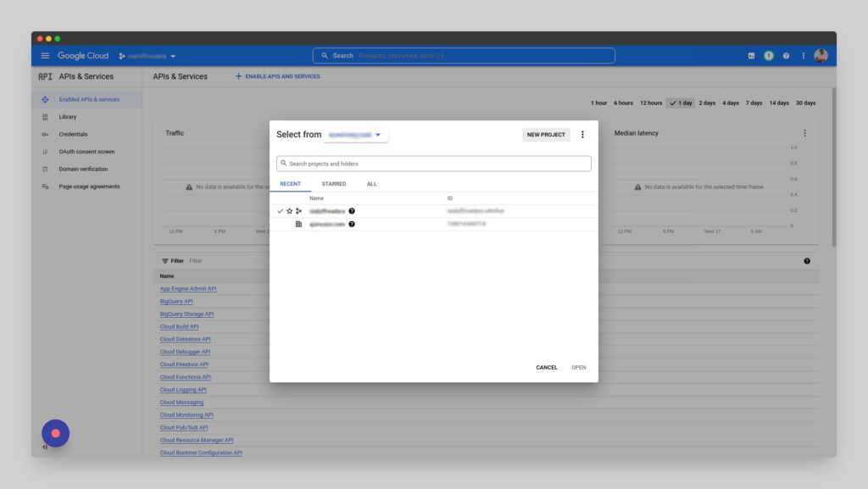This screenshot has width=868, height=489.
Task: Open Cloud Build API link
Action: [x=179, y=327]
